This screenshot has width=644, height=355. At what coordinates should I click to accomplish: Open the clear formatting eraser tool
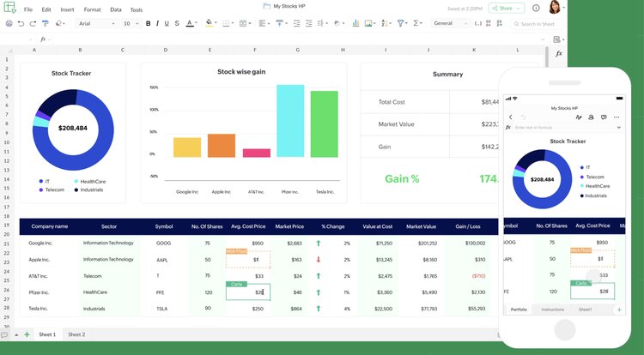pyautogui.click(x=59, y=24)
